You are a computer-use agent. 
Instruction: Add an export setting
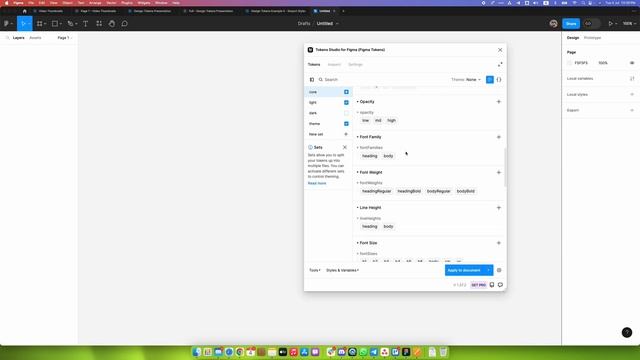(x=632, y=110)
